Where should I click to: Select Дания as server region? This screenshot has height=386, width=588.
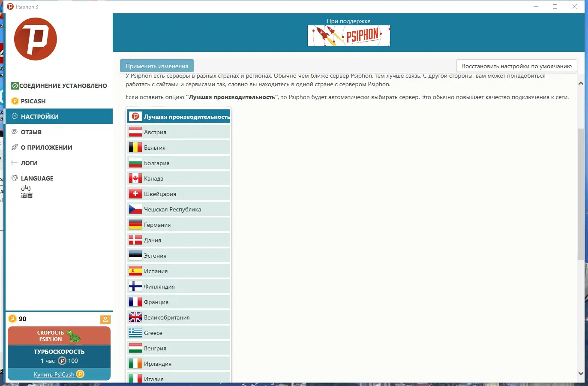pyautogui.click(x=179, y=240)
